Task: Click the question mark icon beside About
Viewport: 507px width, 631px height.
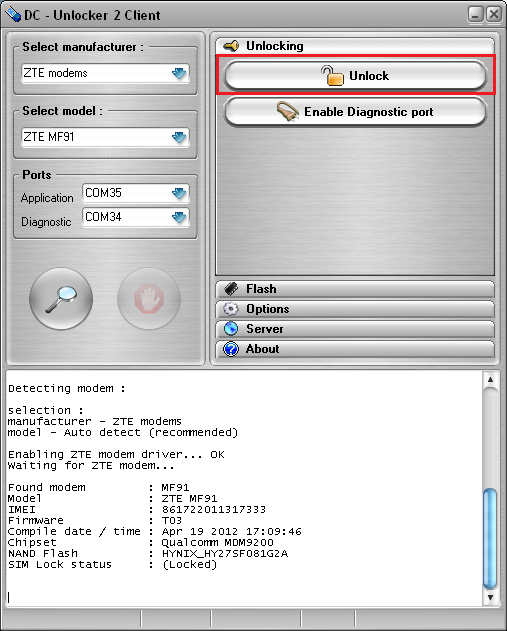Action: click(231, 349)
